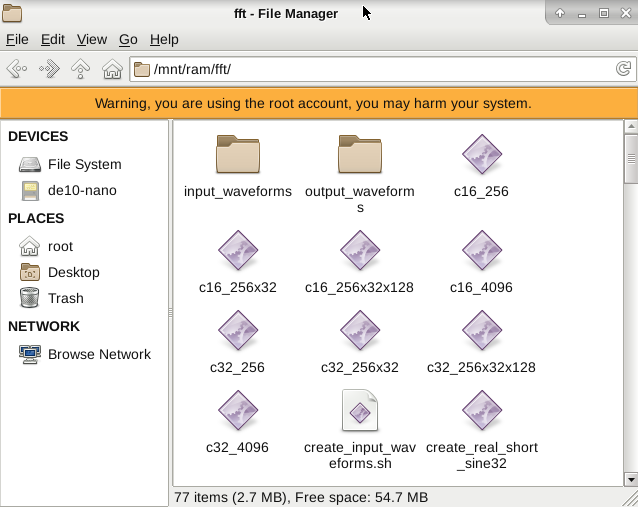Click Browse Network in sidebar

[x=99, y=354]
